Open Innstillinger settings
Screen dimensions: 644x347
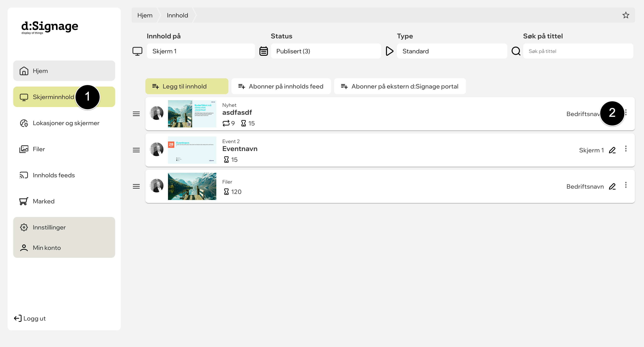64,227
